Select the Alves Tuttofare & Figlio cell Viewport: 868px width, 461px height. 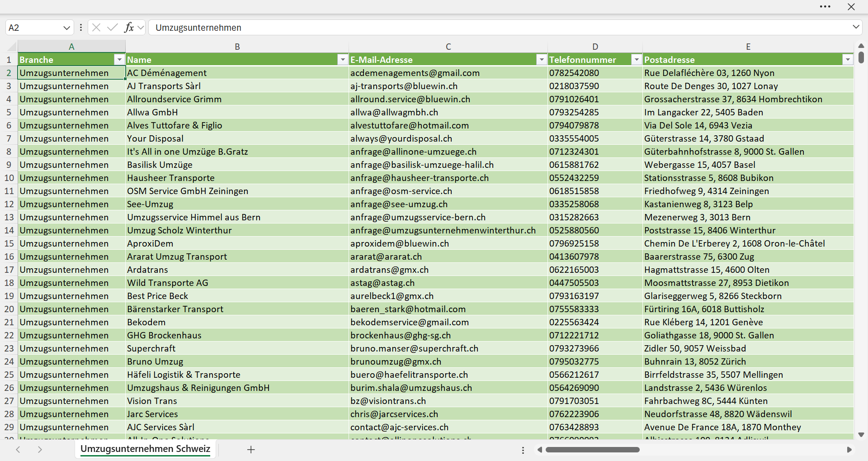pos(237,125)
